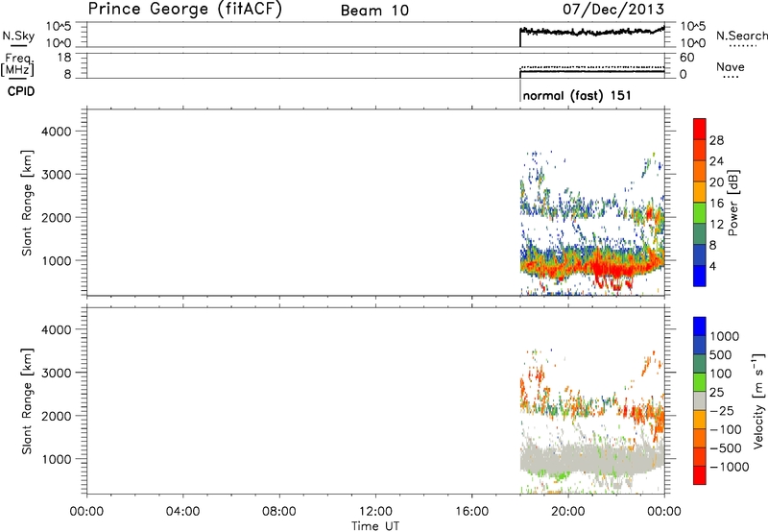Click the '08:00' time tick label
This screenshot has height=532, width=768.
click(278, 512)
